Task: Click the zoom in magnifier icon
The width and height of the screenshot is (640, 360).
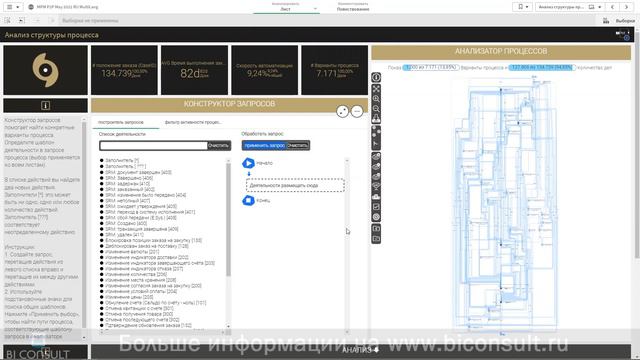Action: [376, 99]
